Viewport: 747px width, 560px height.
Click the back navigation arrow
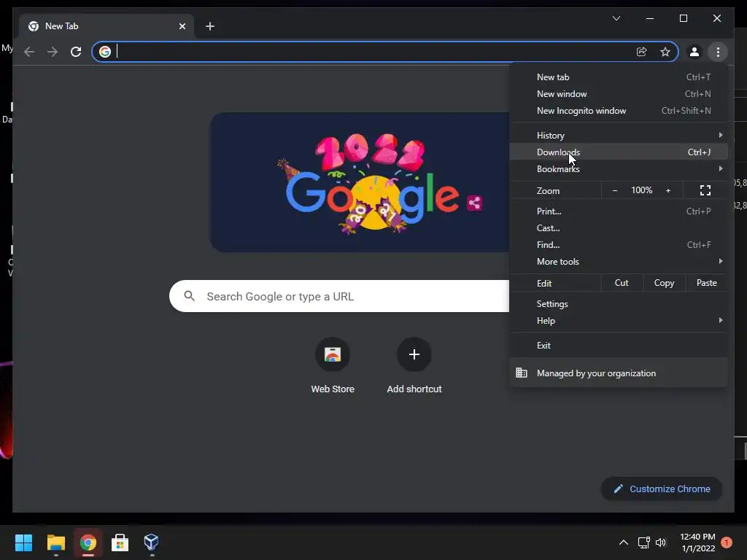coord(29,52)
